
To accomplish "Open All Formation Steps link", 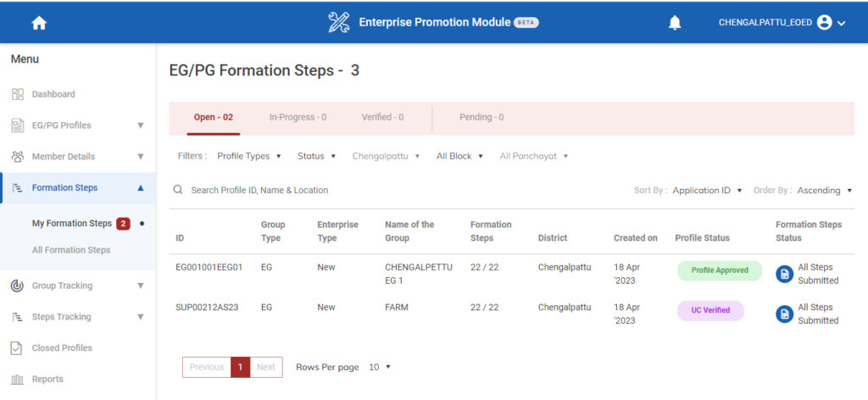I will click(x=71, y=250).
